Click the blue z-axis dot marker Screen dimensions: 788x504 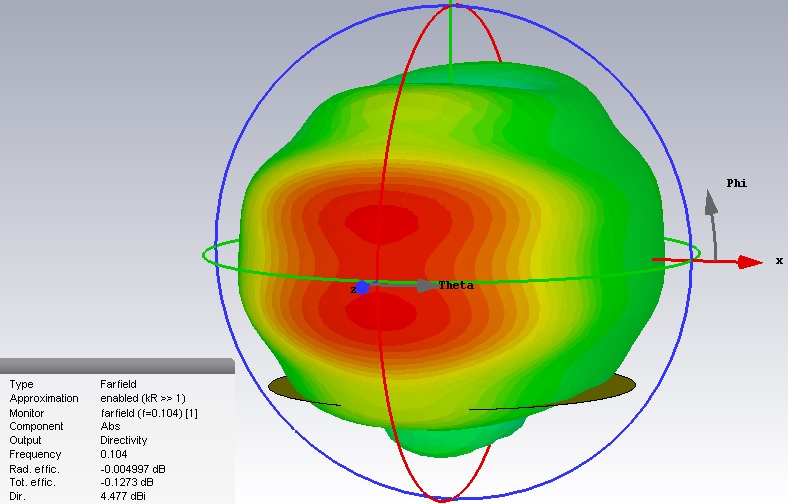point(362,288)
